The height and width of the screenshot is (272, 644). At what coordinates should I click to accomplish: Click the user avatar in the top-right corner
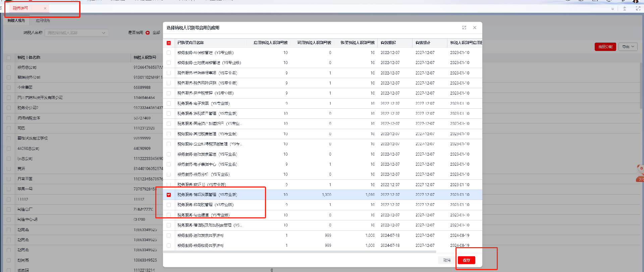point(635,1)
